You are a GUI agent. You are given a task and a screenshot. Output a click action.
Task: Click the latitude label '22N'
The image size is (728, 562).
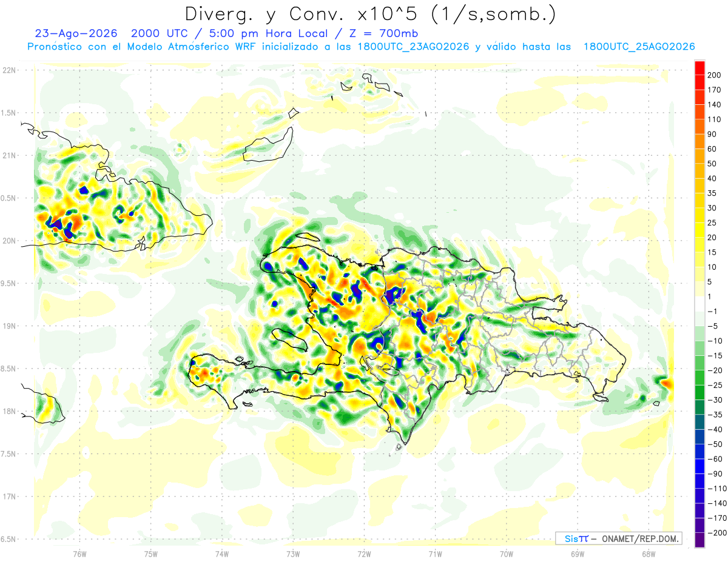[10, 70]
